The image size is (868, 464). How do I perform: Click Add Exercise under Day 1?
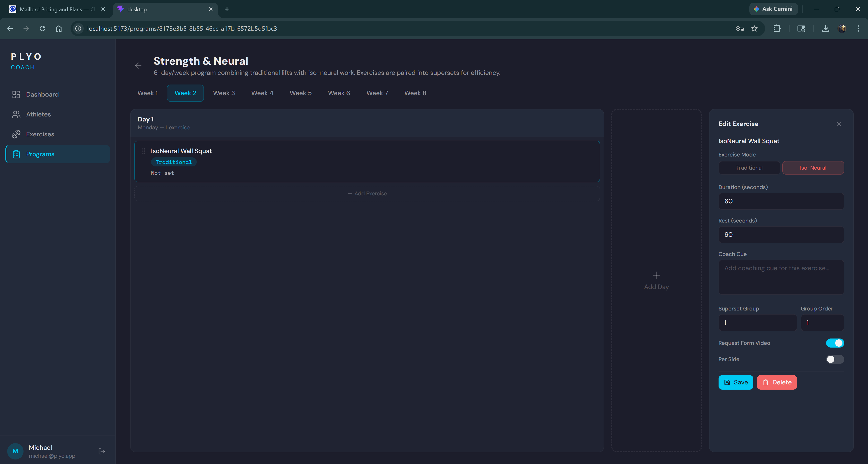[367, 193]
